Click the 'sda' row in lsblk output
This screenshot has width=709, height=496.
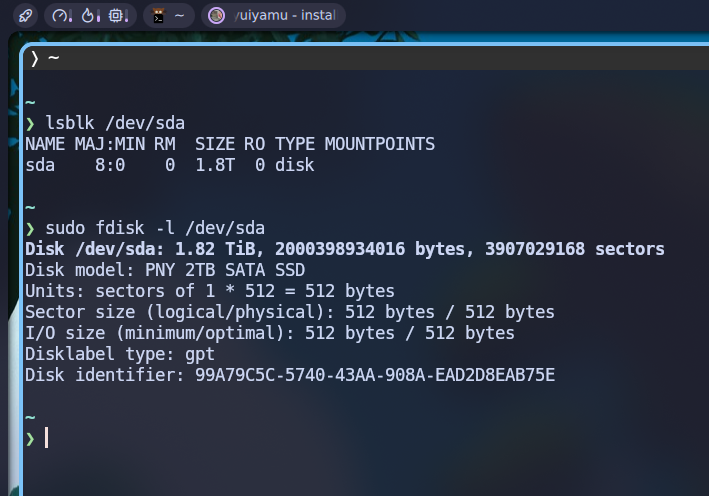(x=170, y=165)
